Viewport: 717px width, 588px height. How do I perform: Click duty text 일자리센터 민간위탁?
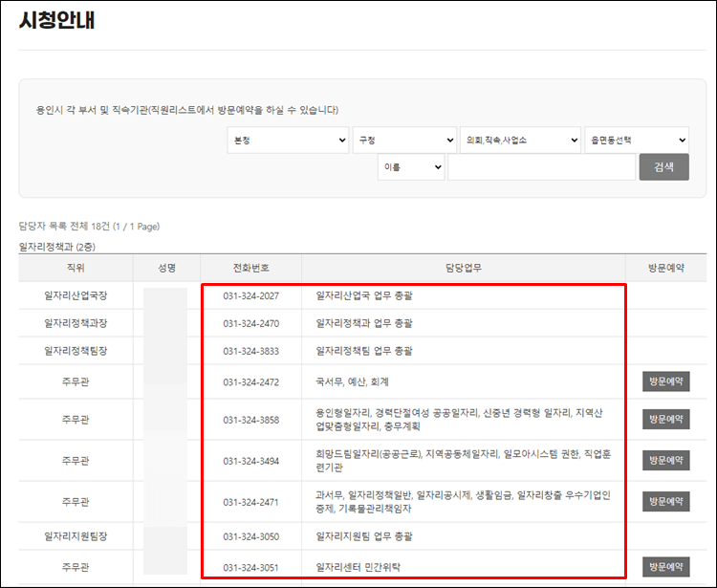pos(358,567)
